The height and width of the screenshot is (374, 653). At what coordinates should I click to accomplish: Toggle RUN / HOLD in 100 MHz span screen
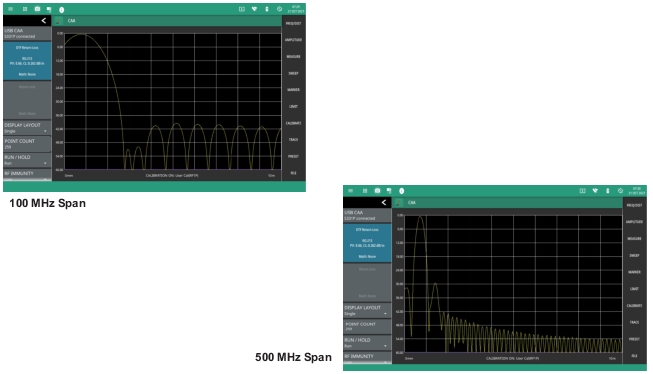(x=27, y=160)
